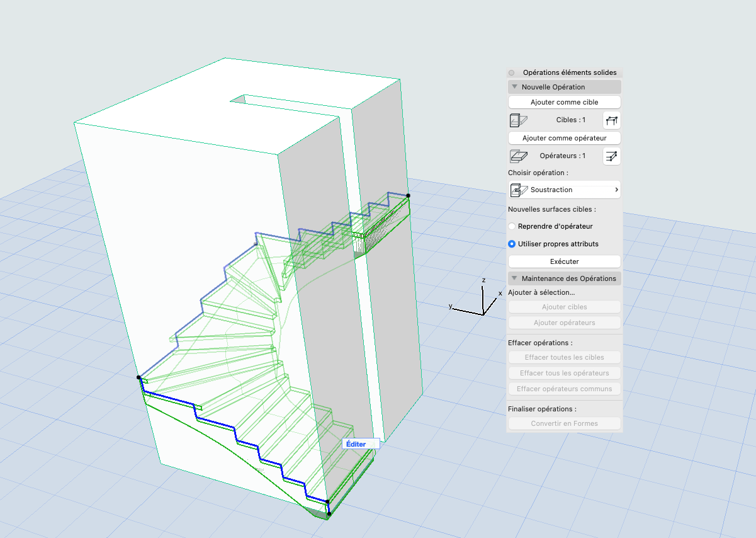The width and height of the screenshot is (756, 538).
Task: Click the palette close circle at panel top-left
Action: (x=512, y=72)
